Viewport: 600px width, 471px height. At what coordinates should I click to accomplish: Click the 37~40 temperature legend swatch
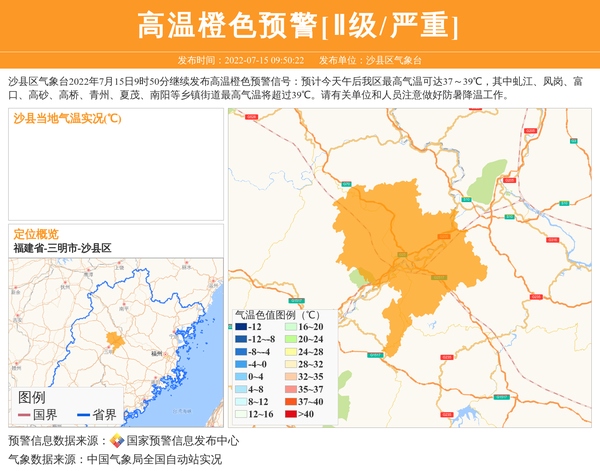(289, 402)
